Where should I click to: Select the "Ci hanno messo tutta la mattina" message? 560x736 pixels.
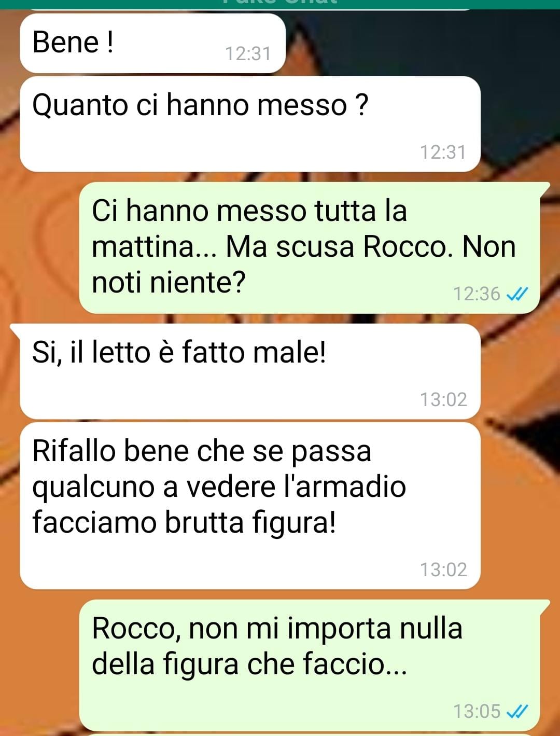pos(310,247)
